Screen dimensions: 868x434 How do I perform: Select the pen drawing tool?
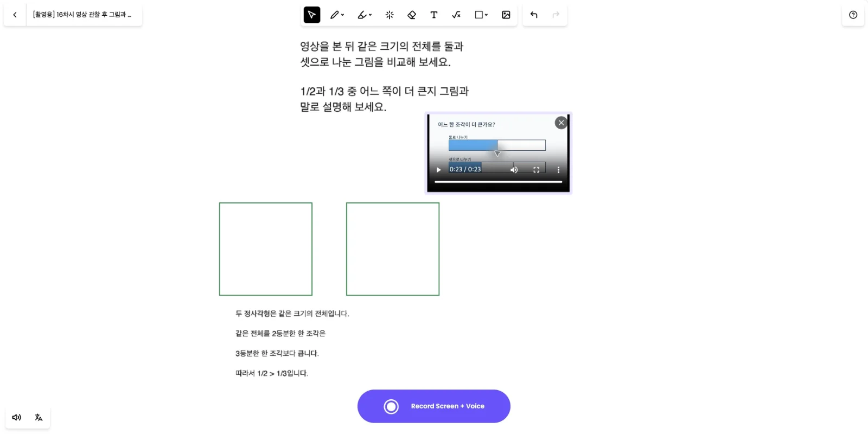pos(334,15)
